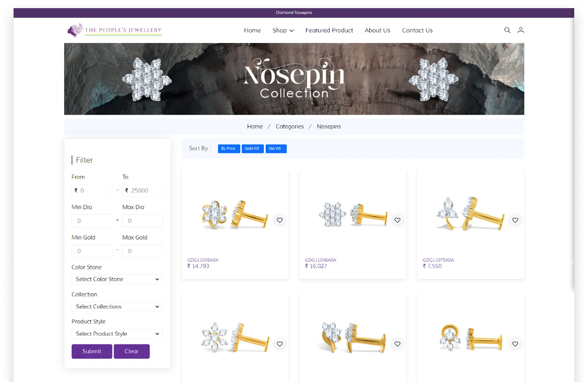Go to Featured Product menu item
The width and height of the screenshot is (588, 382).
click(329, 30)
